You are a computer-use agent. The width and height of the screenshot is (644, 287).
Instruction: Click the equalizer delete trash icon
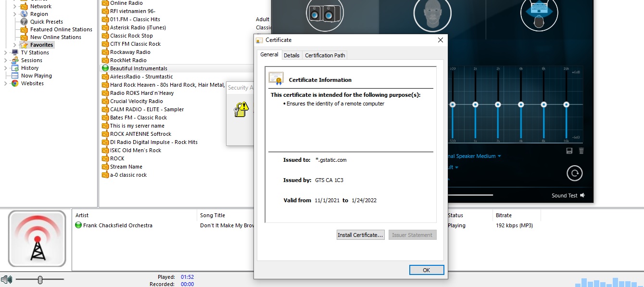coord(581,151)
